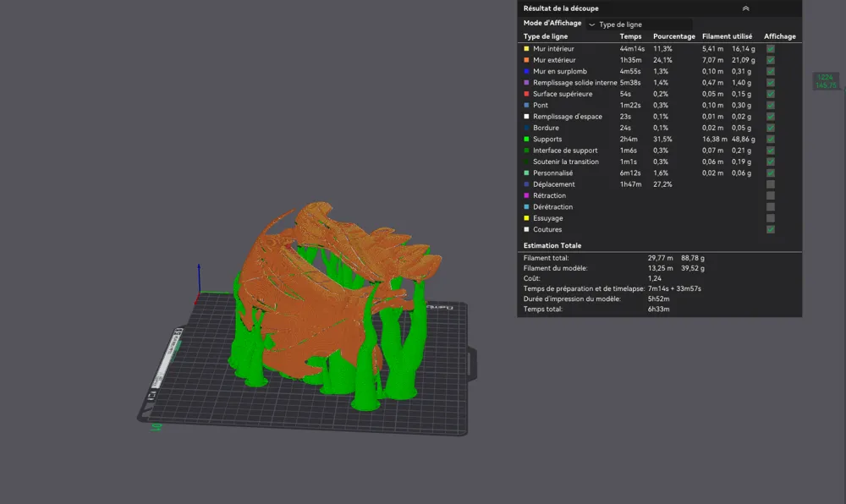The image size is (846, 504).
Task: Open the Mode d'Affichage dropdown
Action: pos(640,25)
